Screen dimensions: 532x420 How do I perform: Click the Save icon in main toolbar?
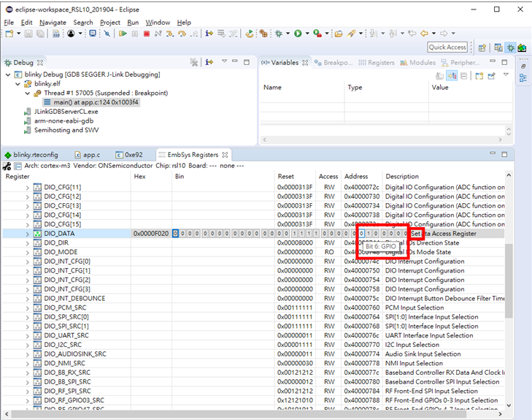28,34
